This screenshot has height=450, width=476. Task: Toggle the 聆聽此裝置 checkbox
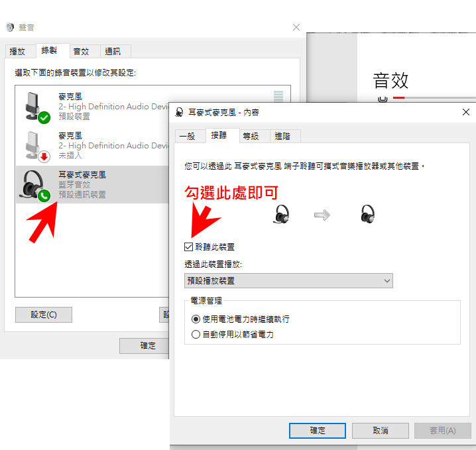pyautogui.click(x=188, y=247)
